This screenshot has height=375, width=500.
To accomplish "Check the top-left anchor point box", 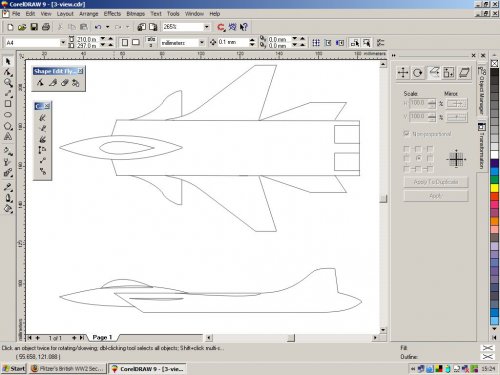I will click(406, 149).
